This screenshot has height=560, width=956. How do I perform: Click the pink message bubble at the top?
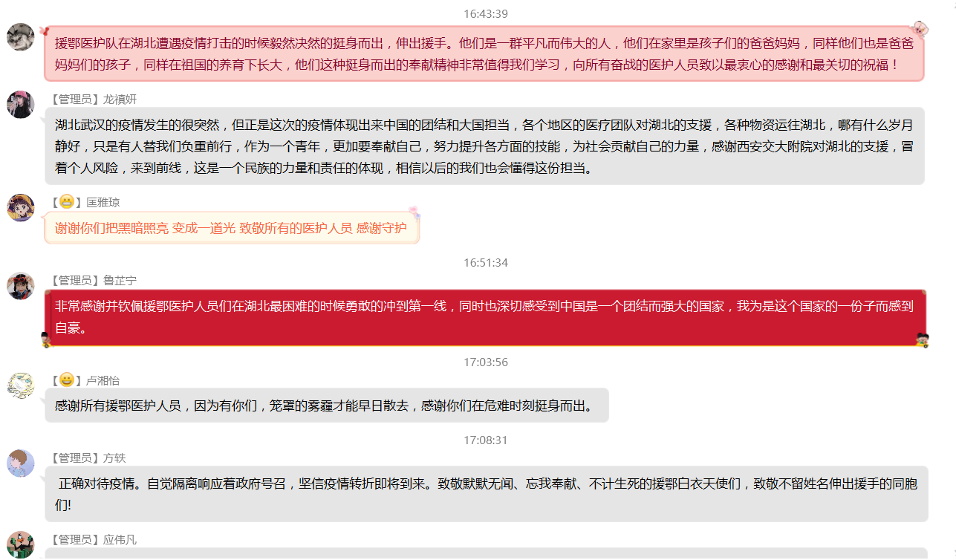pos(484,54)
